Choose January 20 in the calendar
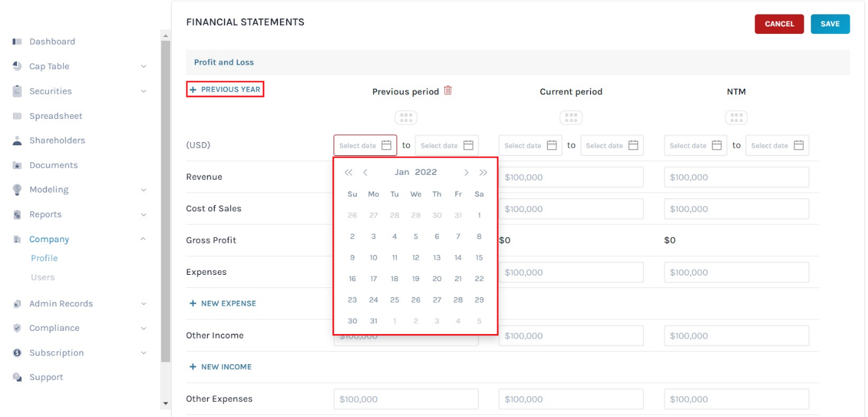The width and height of the screenshot is (868, 417). click(437, 279)
